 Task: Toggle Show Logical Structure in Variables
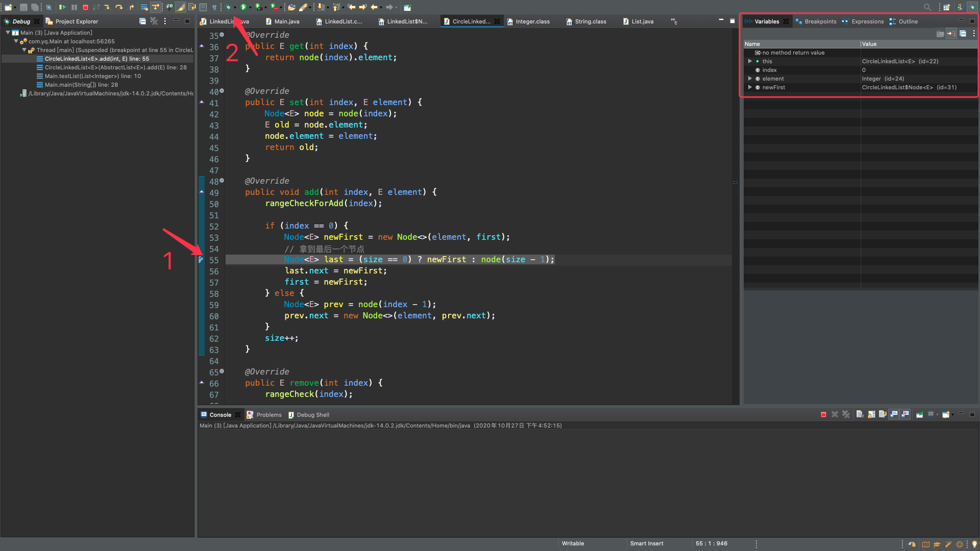click(x=951, y=34)
